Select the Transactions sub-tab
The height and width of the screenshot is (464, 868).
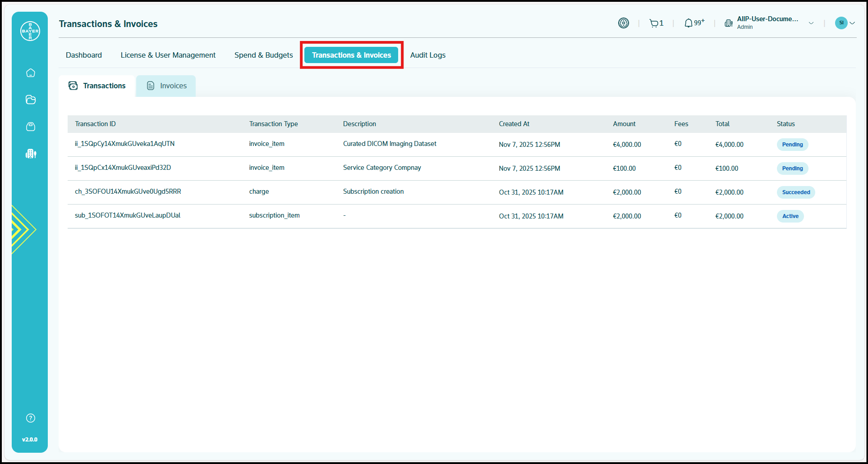tap(97, 86)
